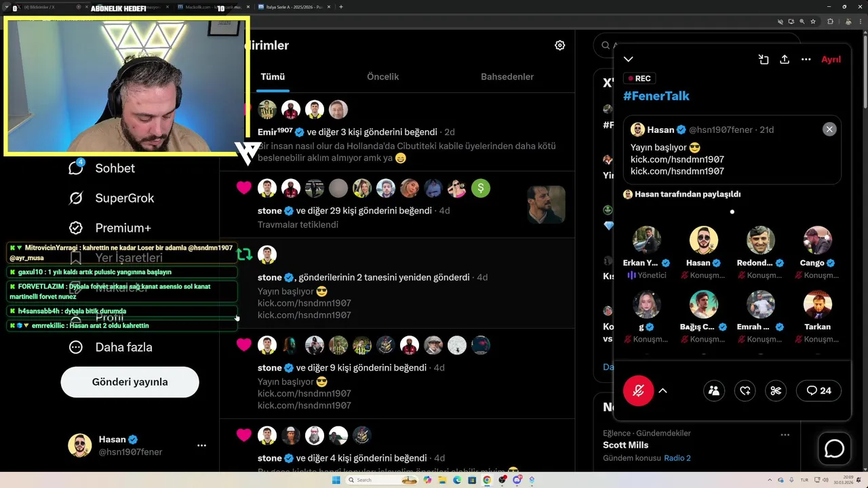Click Gönderi yayınla button
The image size is (868, 488).
[130, 382]
